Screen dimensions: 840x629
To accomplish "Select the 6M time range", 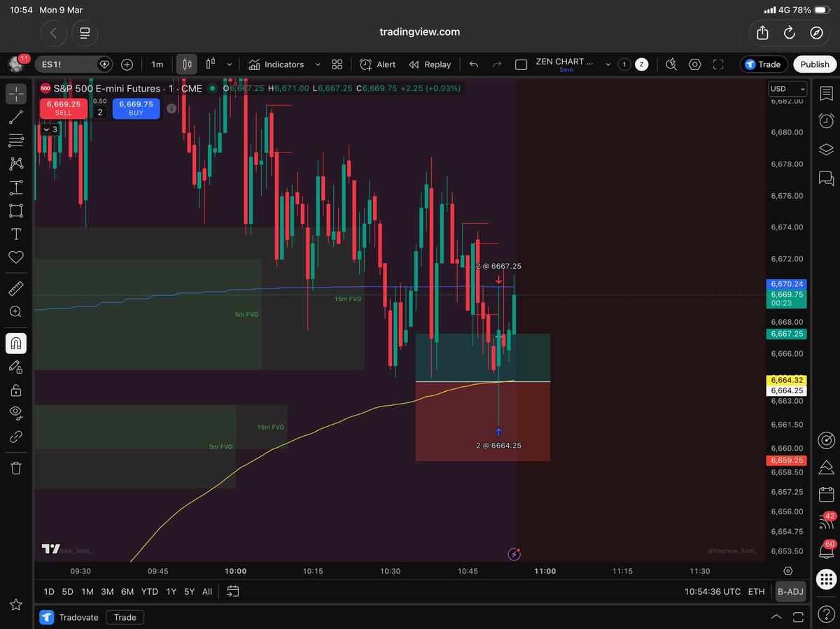I will coord(127,592).
